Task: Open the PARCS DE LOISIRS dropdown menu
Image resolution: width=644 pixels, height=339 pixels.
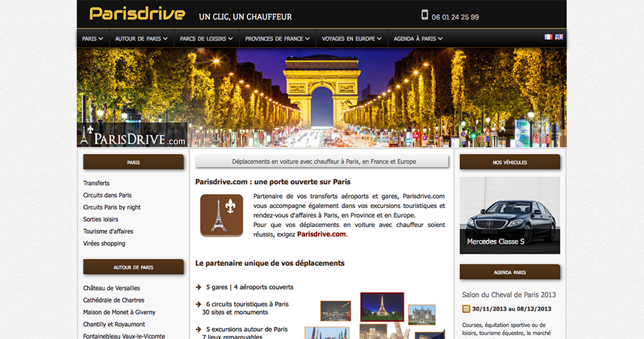Action: (x=206, y=39)
